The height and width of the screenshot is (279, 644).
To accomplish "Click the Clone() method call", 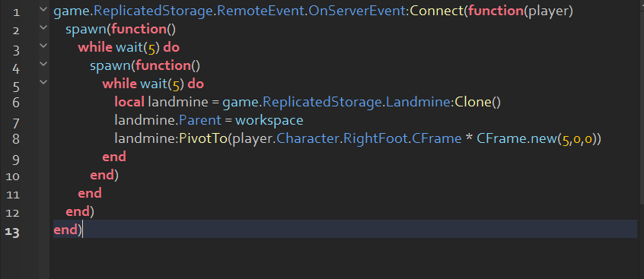I will pyautogui.click(x=477, y=102).
